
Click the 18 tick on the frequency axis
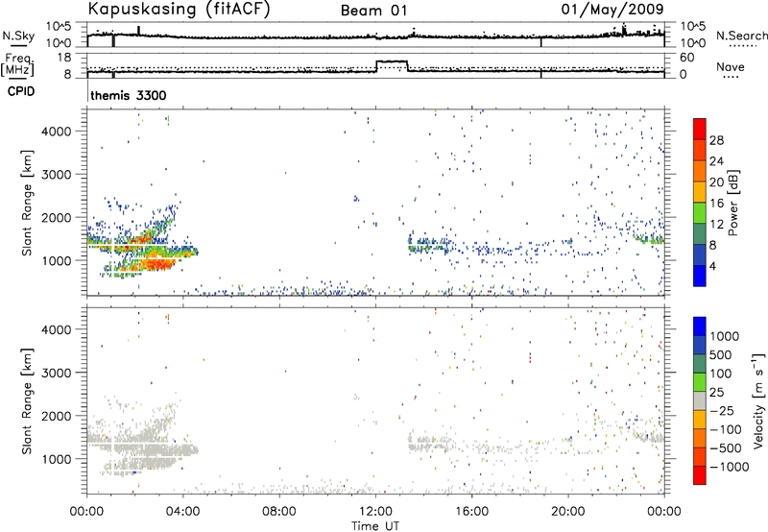click(64, 58)
